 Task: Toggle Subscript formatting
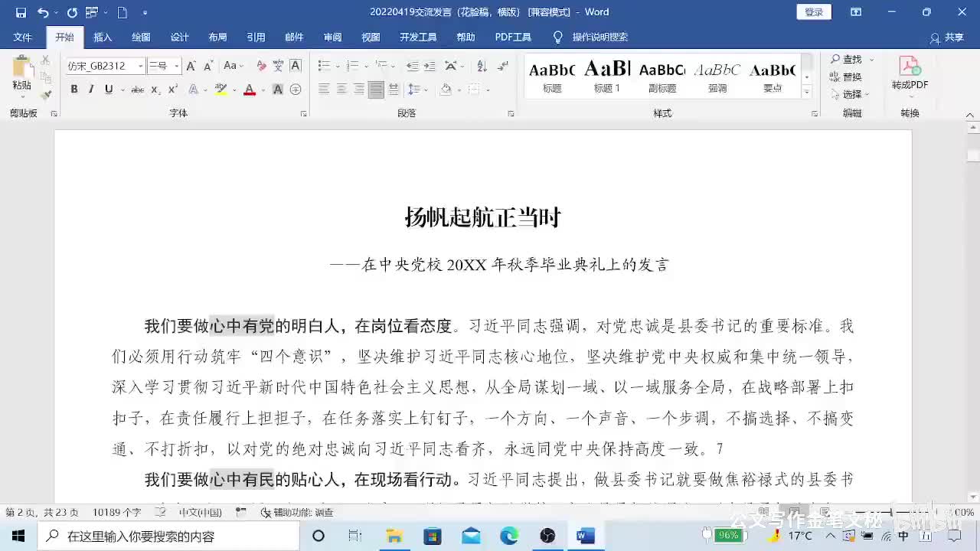(155, 90)
